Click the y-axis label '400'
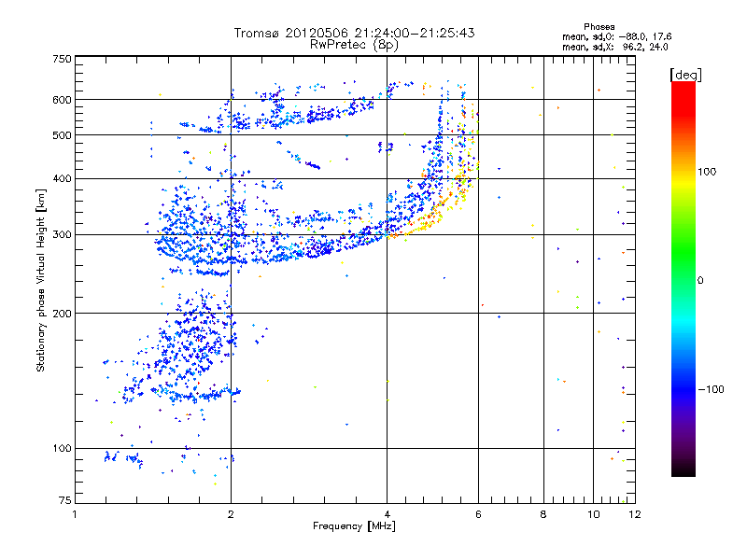 62,179
